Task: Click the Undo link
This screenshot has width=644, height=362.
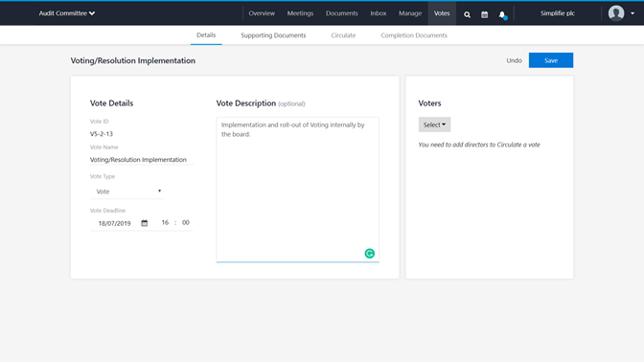Action: [x=514, y=60]
